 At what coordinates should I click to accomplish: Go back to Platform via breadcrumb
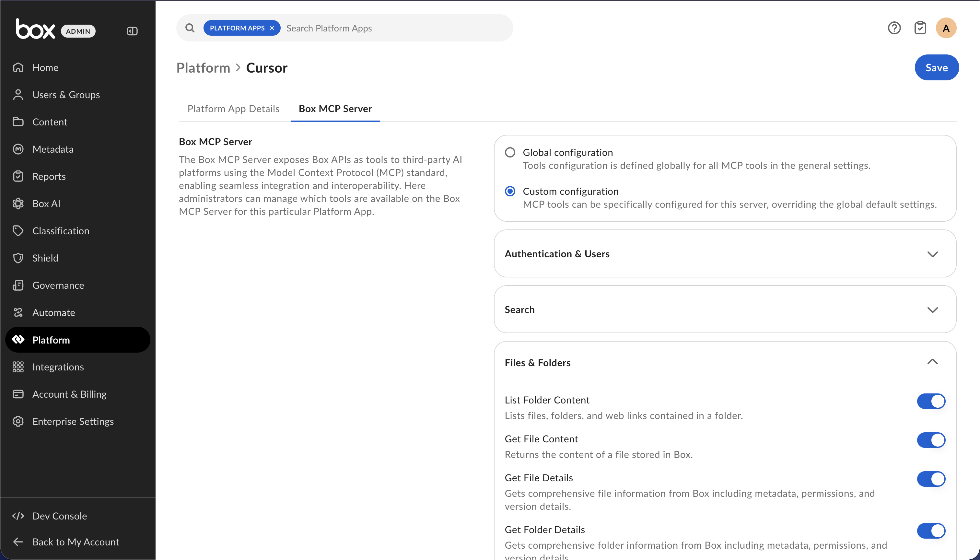click(x=203, y=68)
